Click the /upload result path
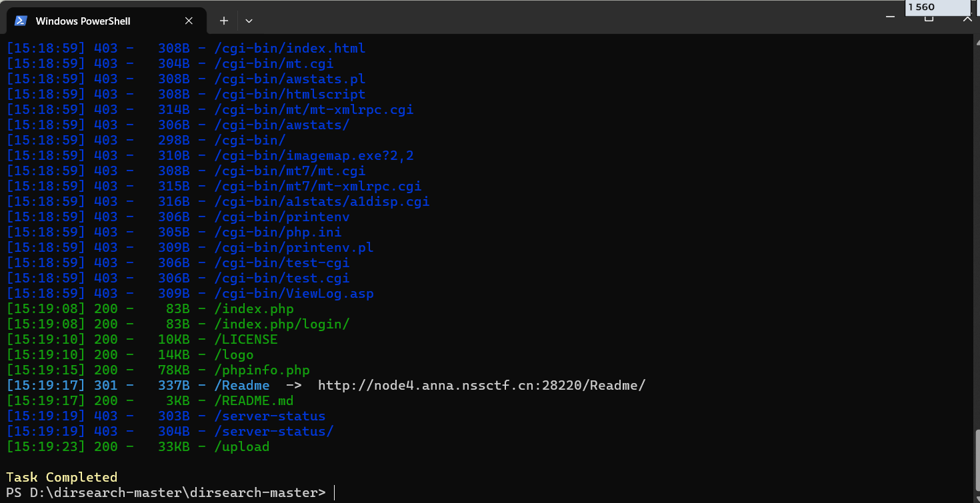Image resolution: width=980 pixels, height=503 pixels. [242, 447]
